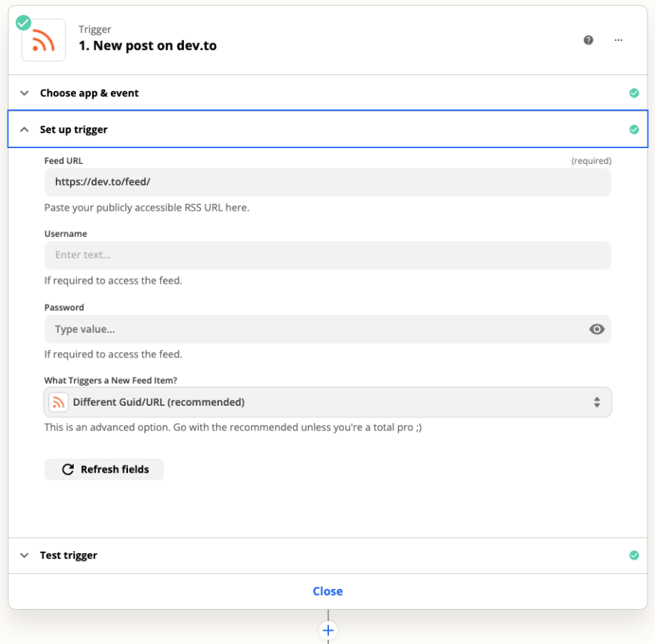Click the Feed URL label text

click(x=63, y=161)
